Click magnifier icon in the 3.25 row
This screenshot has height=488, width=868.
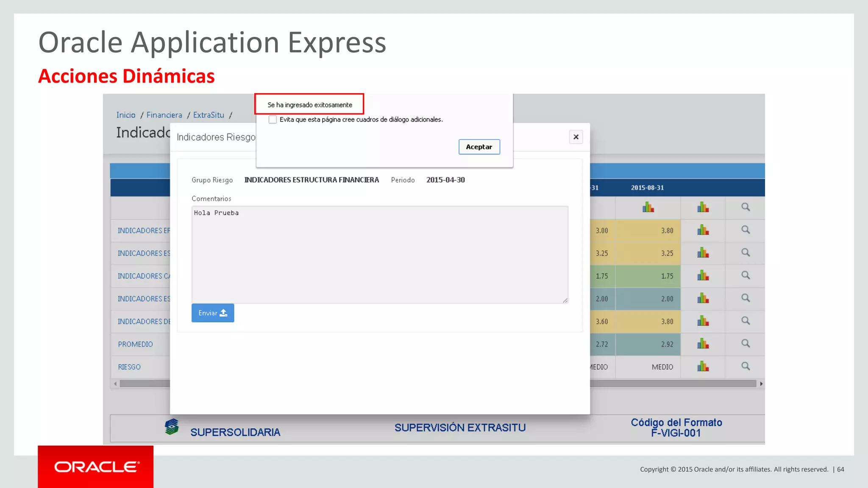pyautogui.click(x=746, y=252)
